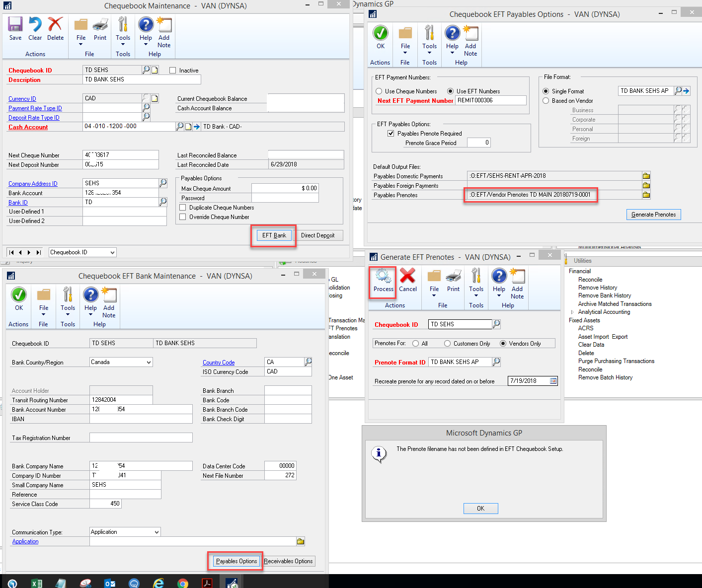This screenshot has height=588, width=702.
Task: Open the Chequebook ID lookup in Generate Prenotes
Action: pos(496,324)
